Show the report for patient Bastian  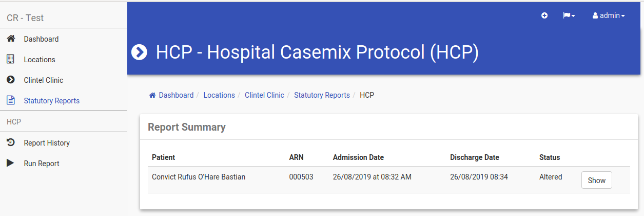(x=597, y=181)
